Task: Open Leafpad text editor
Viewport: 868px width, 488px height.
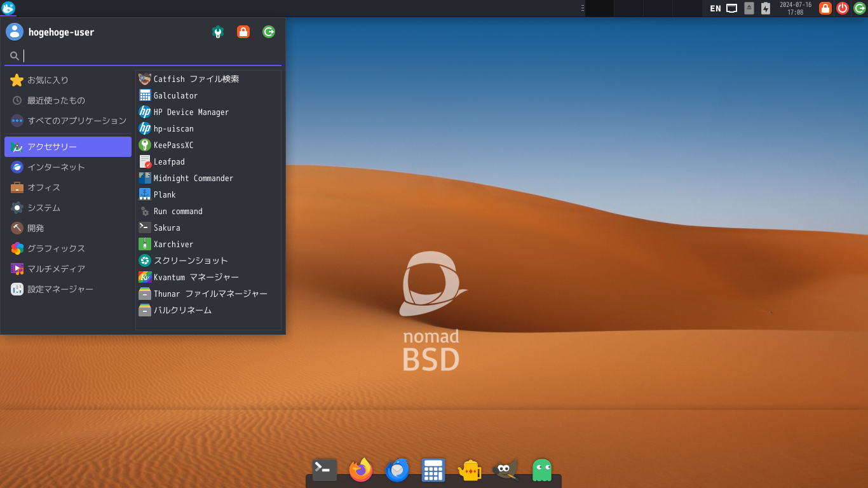Action: tap(208, 161)
